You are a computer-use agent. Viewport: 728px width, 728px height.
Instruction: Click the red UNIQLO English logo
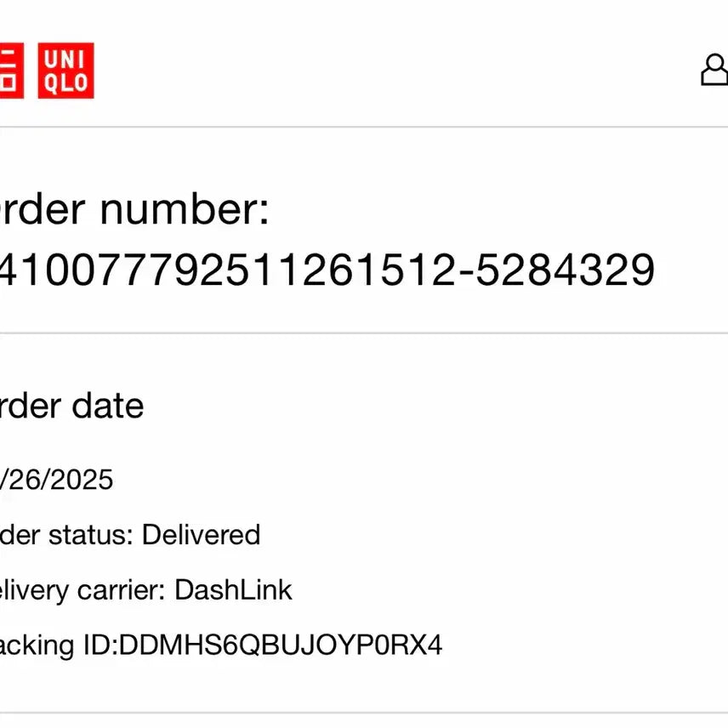coord(65,71)
